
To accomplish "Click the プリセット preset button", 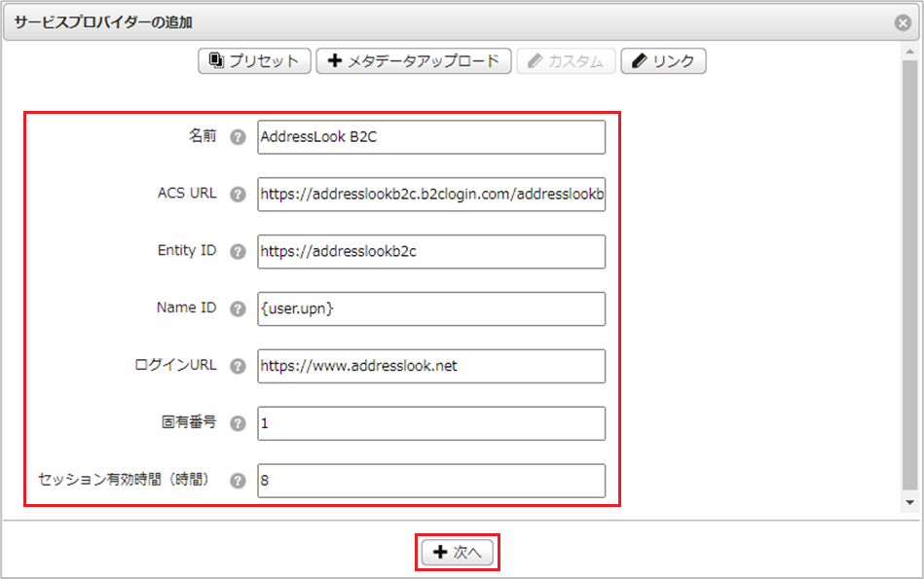I will click(x=254, y=60).
